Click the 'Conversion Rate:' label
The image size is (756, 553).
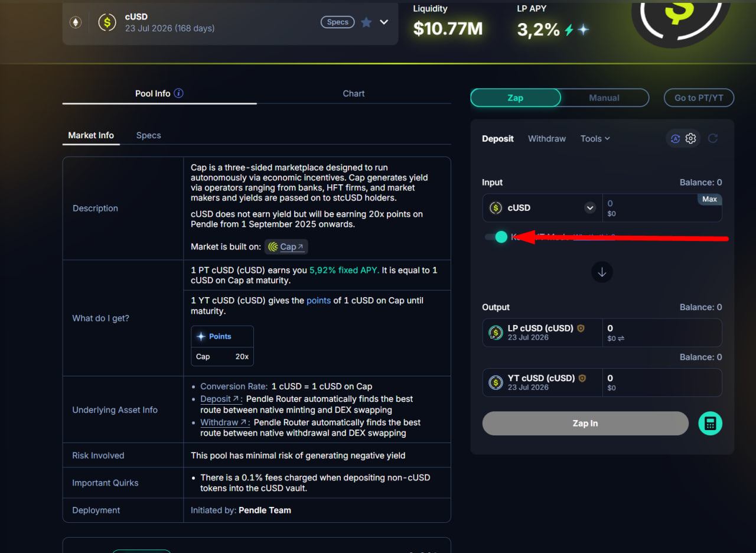coord(234,386)
